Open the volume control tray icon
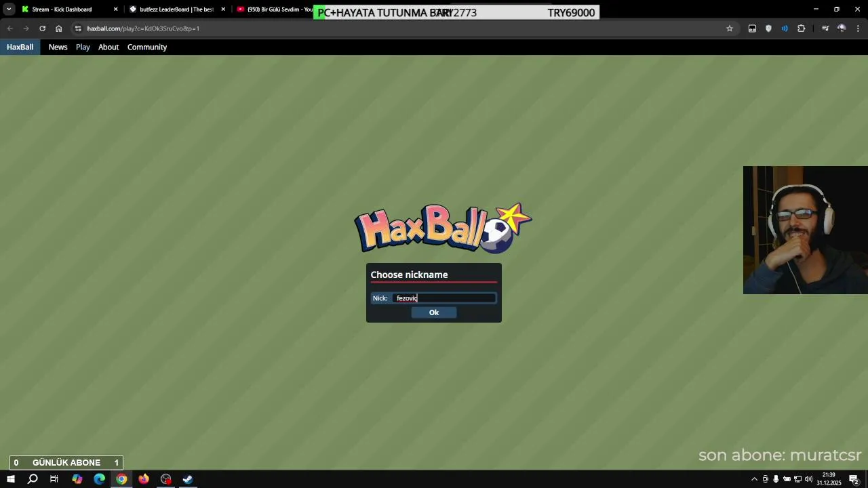868x488 pixels. tap(808, 479)
